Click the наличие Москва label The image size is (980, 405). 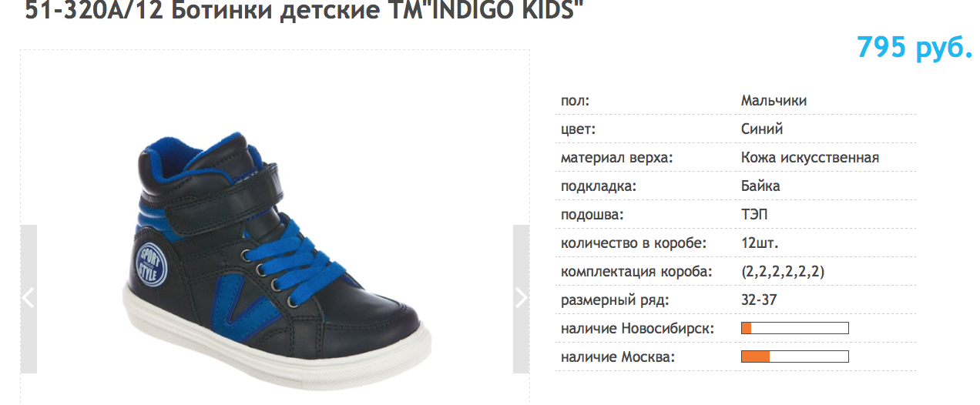[618, 357]
